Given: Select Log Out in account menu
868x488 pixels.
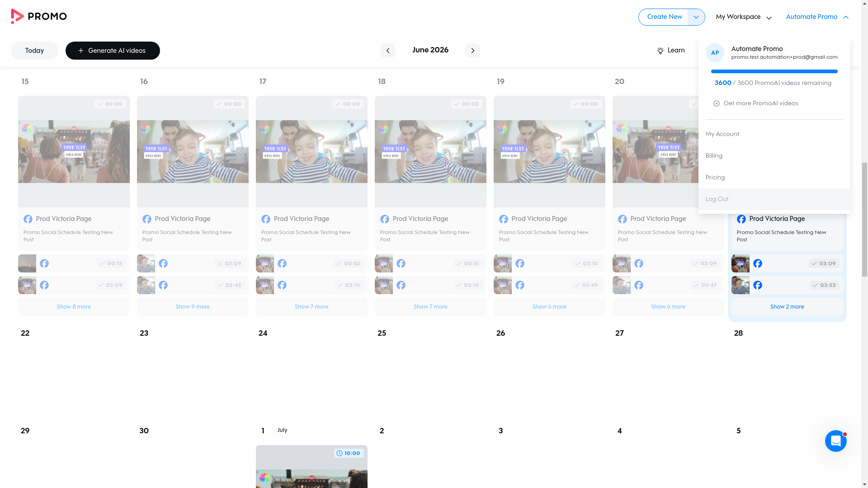Looking at the screenshot, I should [774, 199].
